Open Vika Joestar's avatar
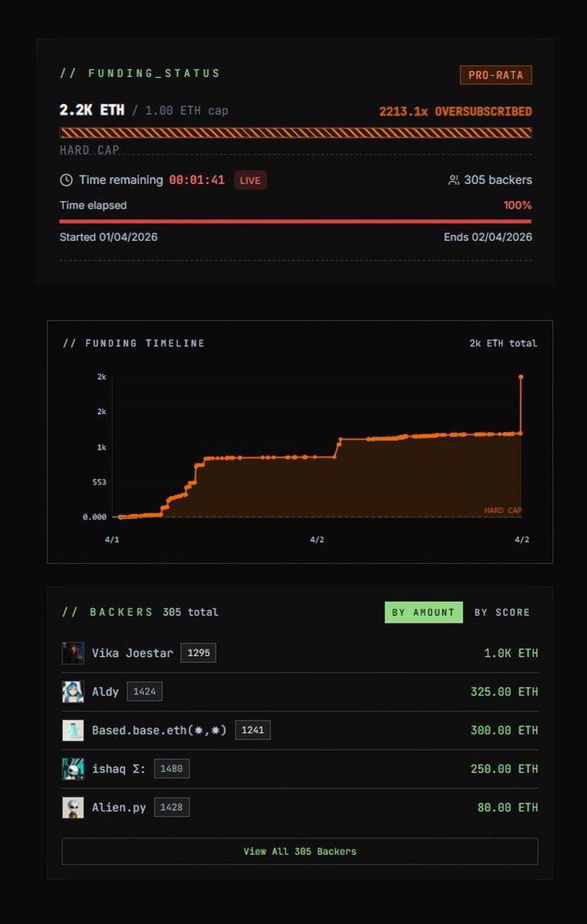Image resolution: width=587 pixels, height=924 pixels. [73, 653]
